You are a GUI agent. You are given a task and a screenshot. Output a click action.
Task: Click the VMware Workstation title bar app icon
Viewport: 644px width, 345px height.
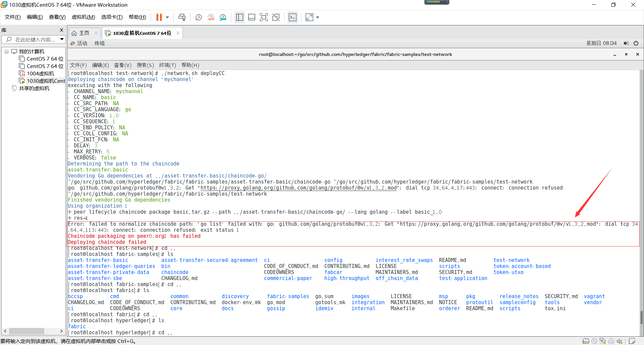[4, 5]
